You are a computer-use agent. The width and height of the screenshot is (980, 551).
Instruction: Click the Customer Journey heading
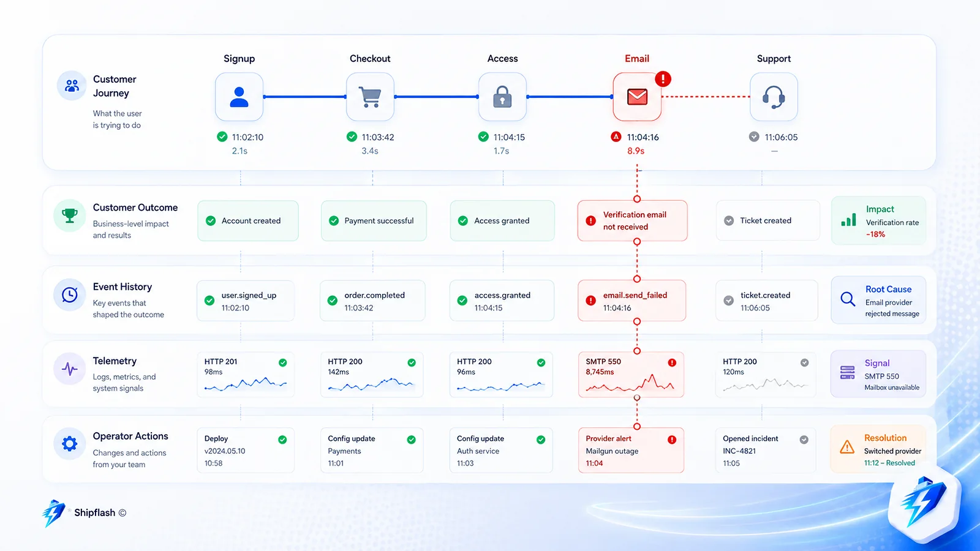coord(115,86)
